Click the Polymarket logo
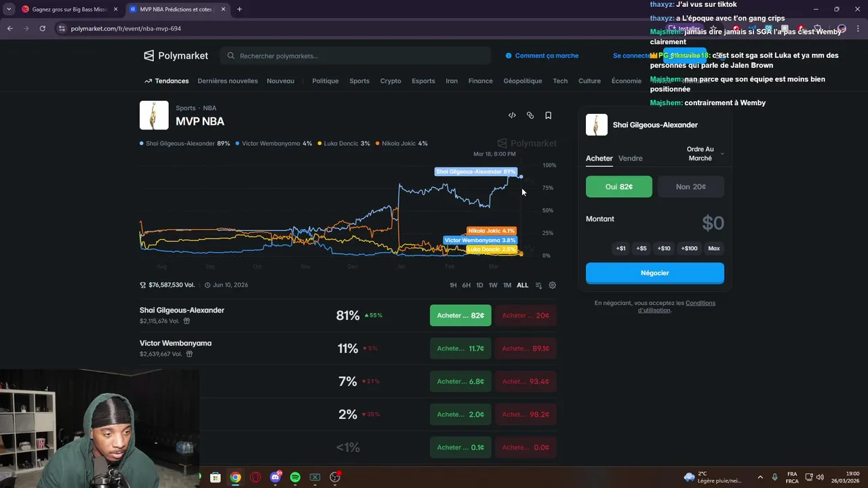Viewport: 868px width, 488px height. pyautogui.click(x=176, y=56)
